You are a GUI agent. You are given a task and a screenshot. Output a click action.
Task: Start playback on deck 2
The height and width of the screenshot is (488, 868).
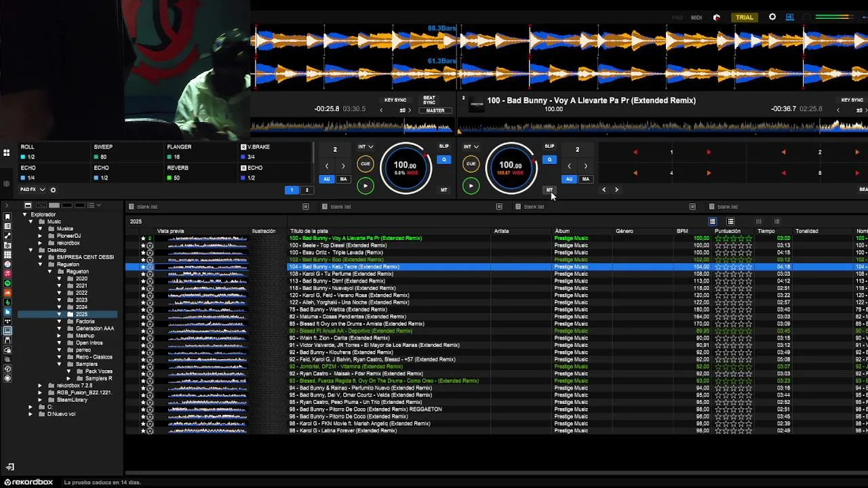471,186
